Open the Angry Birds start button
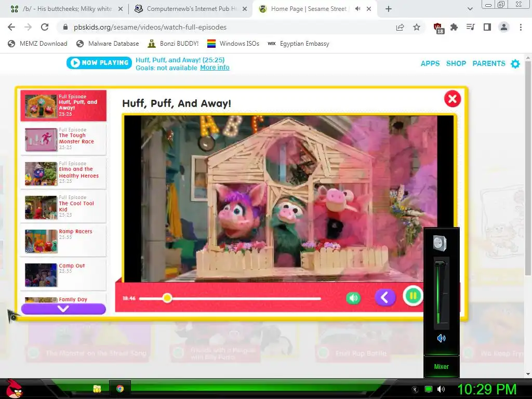 tap(14, 389)
